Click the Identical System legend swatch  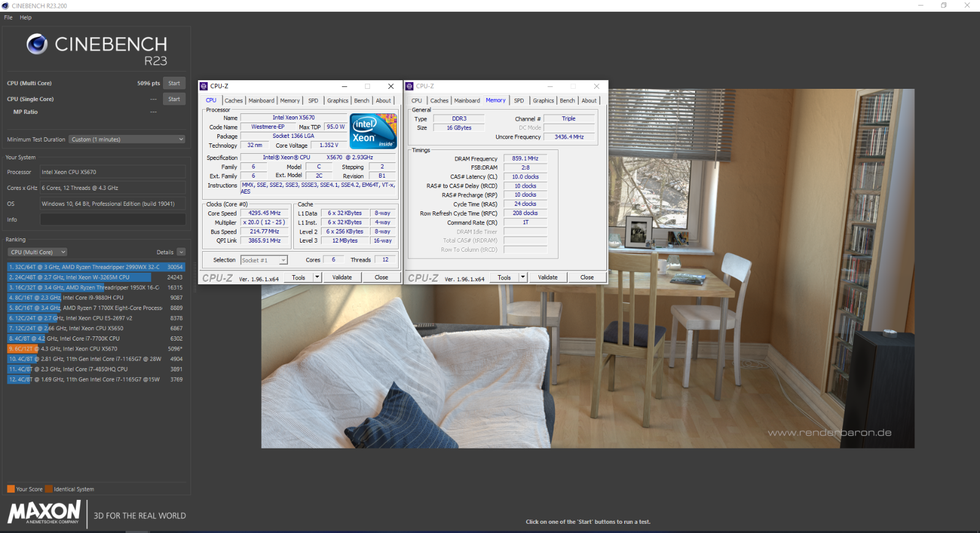coord(48,489)
